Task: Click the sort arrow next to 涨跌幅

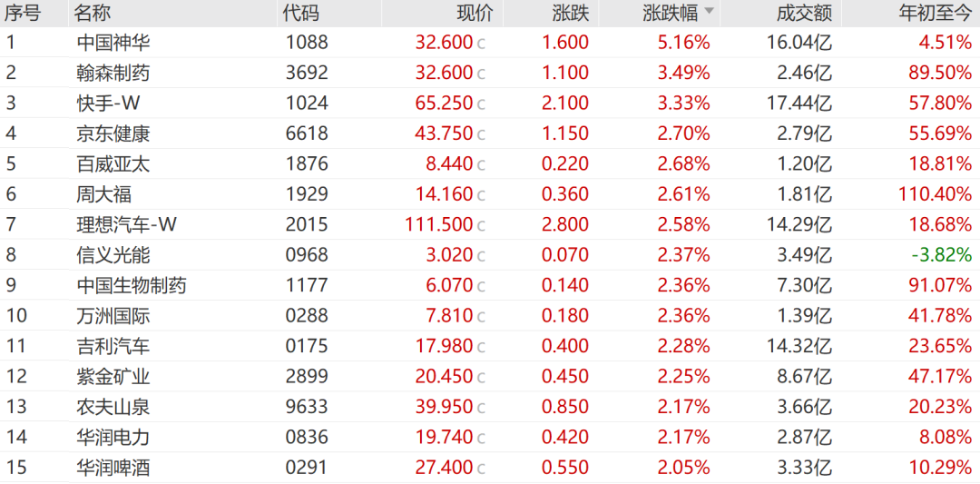Action: coord(708,11)
